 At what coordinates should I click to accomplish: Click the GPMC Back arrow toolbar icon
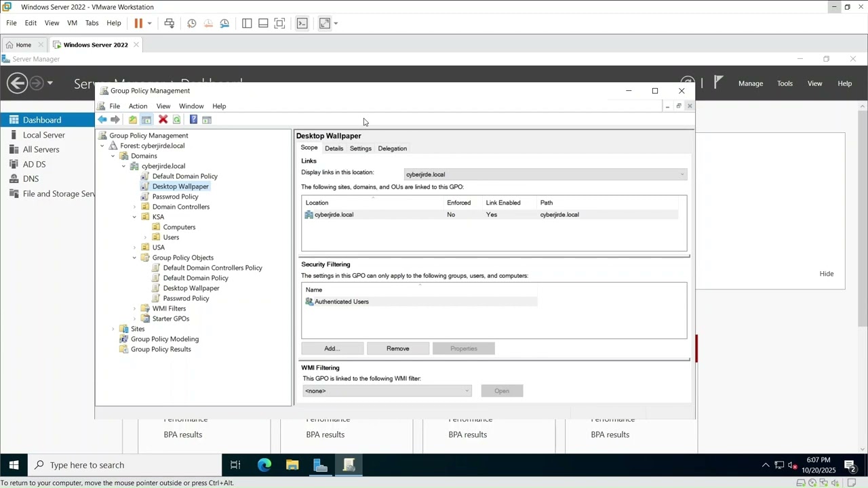pos(102,120)
